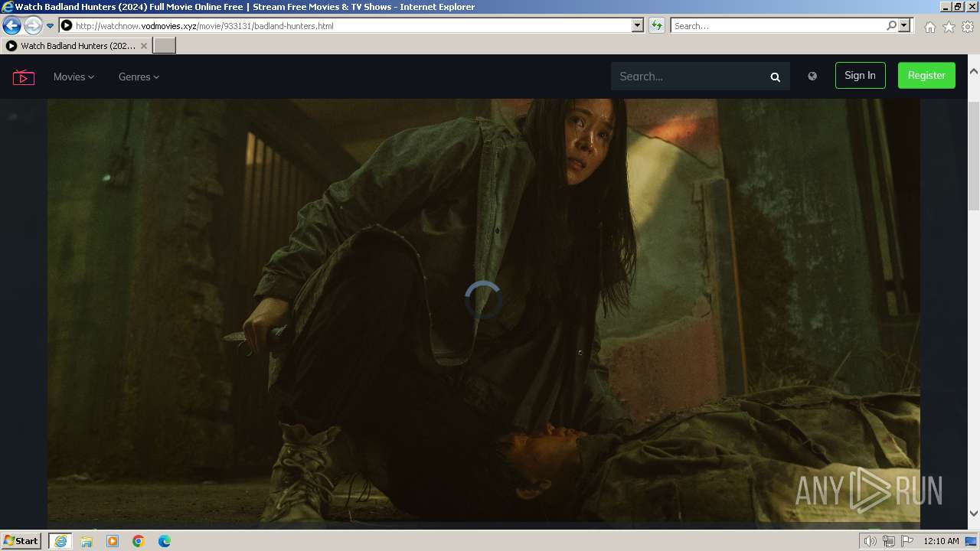Click the magnifier icon in site search
This screenshot has height=551, width=980.
[x=776, y=77]
